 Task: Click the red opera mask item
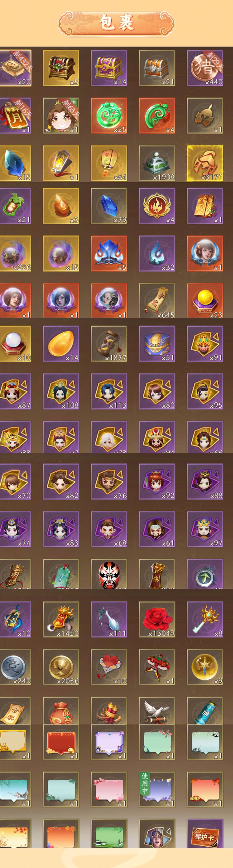[109, 574]
